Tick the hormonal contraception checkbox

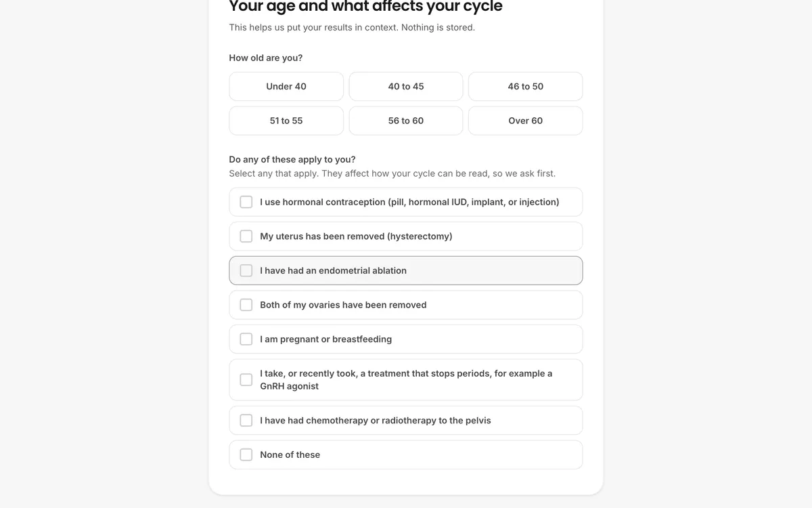click(x=246, y=202)
